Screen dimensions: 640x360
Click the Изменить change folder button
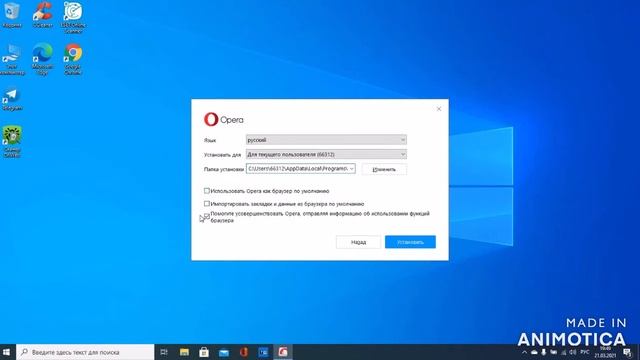(x=384, y=169)
